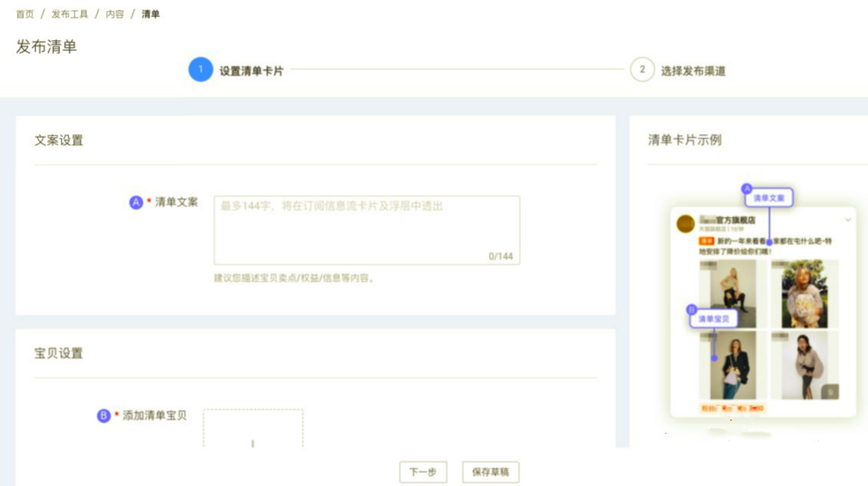Image resolution: width=868 pixels, height=486 pixels.
Task: Click the 清单宝贝 callout in the example card
Action: point(713,319)
